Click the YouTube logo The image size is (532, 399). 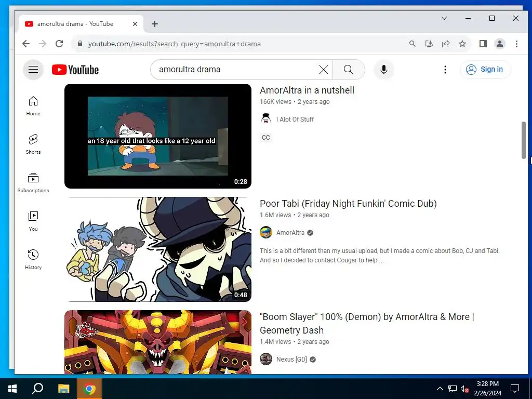click(75, 70)
